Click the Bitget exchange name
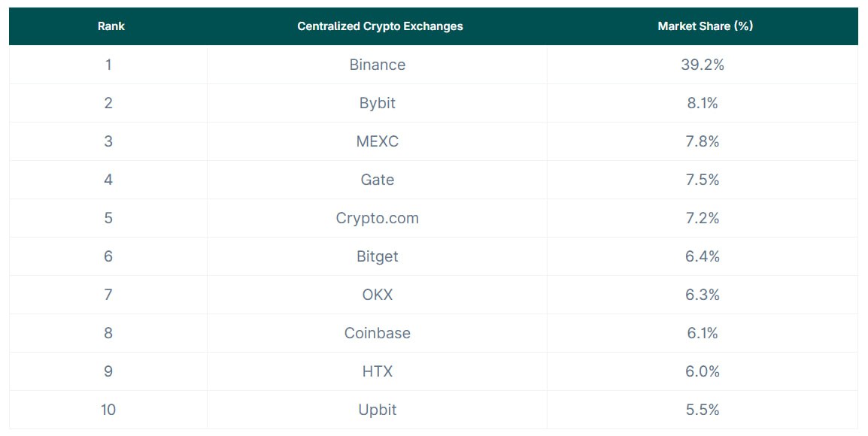Image resolution: width=868 pixels, height=436 pixels. coord(378,256)
